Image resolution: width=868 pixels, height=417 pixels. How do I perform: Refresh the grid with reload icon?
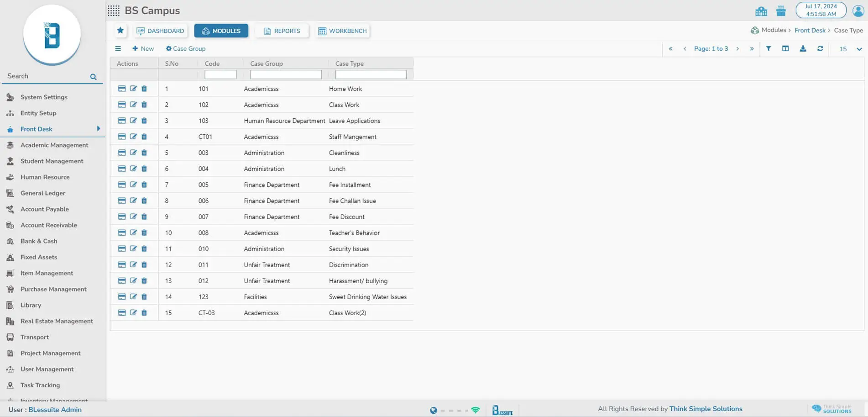click(820, 49)
